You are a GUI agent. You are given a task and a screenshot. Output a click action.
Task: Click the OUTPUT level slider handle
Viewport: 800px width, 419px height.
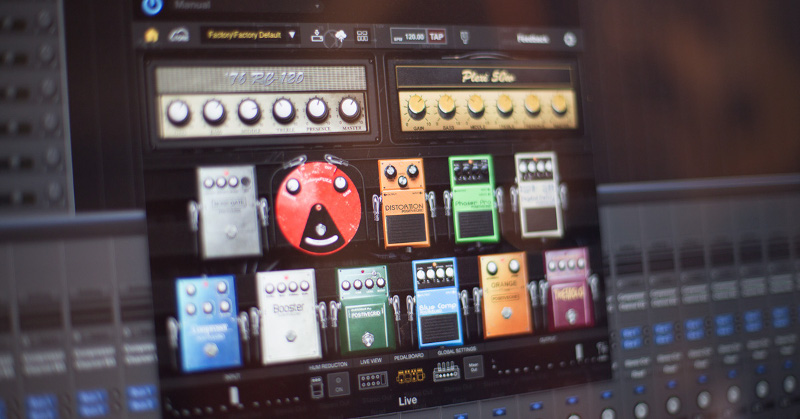(579, 352)
